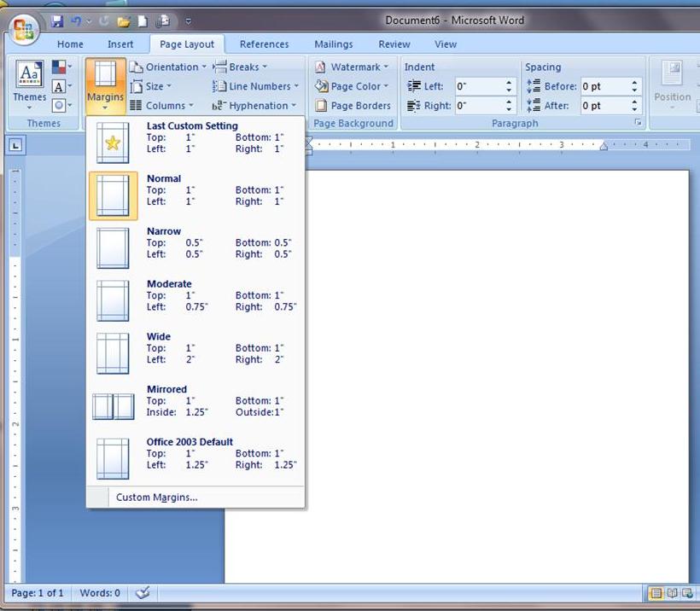Save the document with the floppy icon

coord(56,21)
